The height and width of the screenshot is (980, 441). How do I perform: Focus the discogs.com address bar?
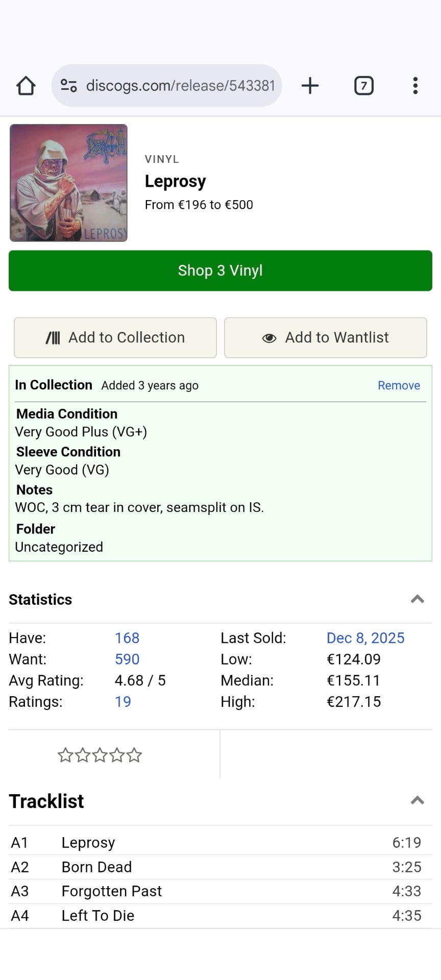180,85
